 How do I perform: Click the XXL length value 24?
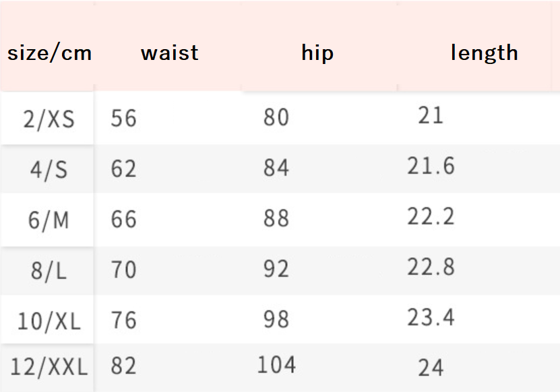tap(431, 368)
